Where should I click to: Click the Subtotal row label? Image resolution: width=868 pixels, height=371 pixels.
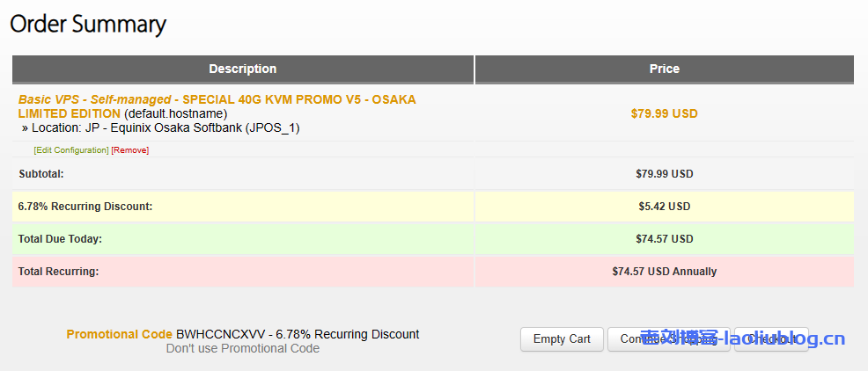tap(41, 174)
